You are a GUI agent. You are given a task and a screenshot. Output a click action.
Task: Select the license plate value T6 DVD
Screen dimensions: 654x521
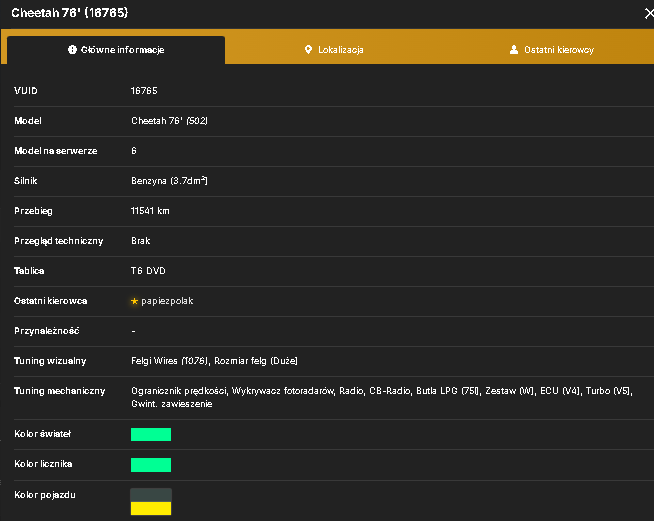coord(148,271)
